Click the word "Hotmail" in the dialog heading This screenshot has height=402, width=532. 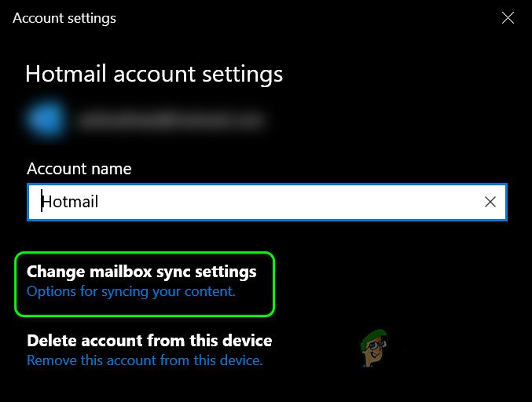click(67, 74)
